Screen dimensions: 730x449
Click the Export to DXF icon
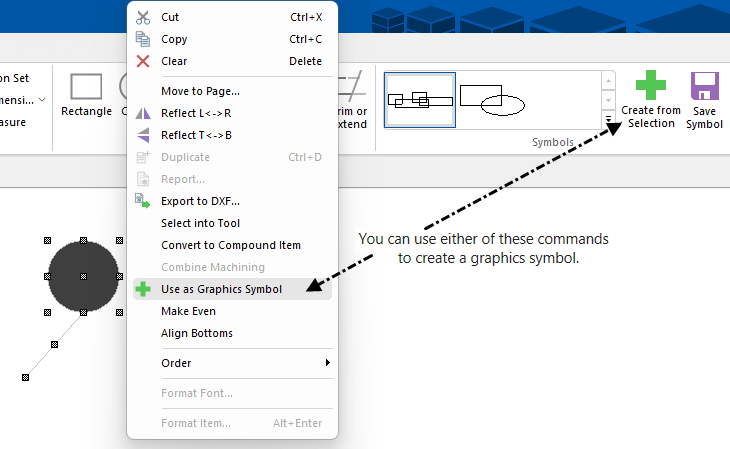[143, 201]
